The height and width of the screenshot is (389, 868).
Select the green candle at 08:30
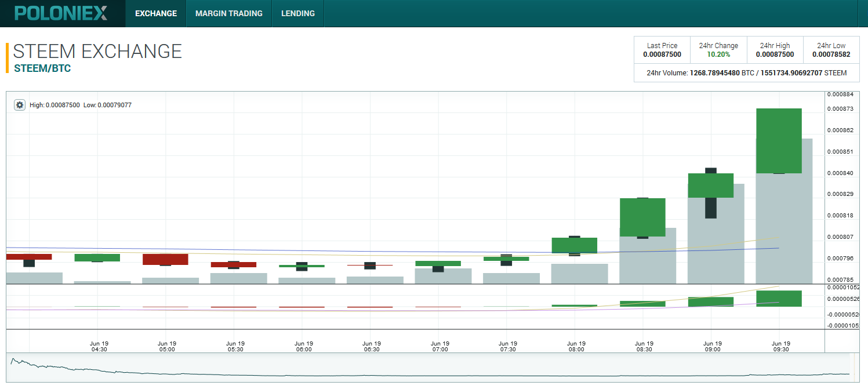click(642, 217)
